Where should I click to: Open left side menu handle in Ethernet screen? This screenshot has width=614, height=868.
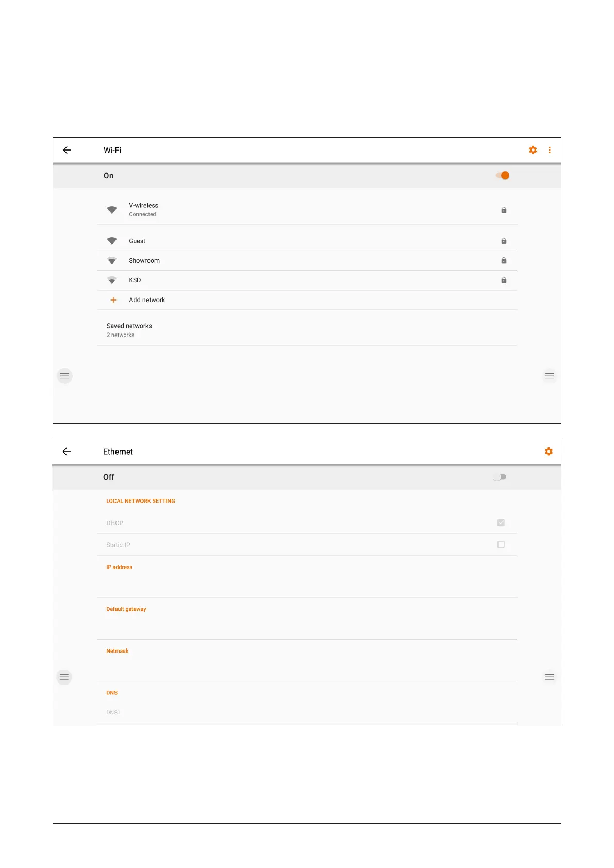(64, 677)
